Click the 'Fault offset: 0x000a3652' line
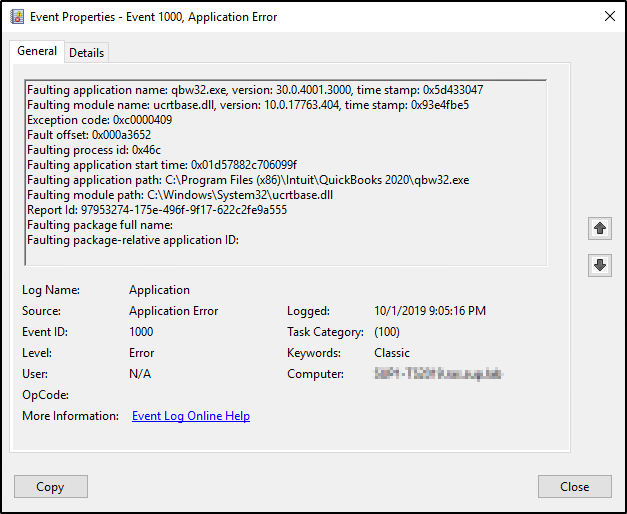The width and height of the screenshot is (627, 514). coord(89,135)
